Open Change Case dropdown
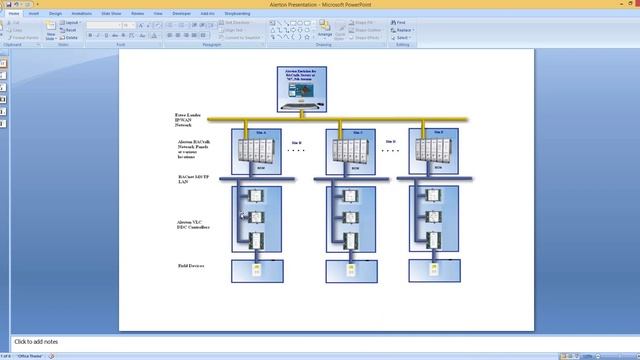640x360 pixels. coord(142,36)
